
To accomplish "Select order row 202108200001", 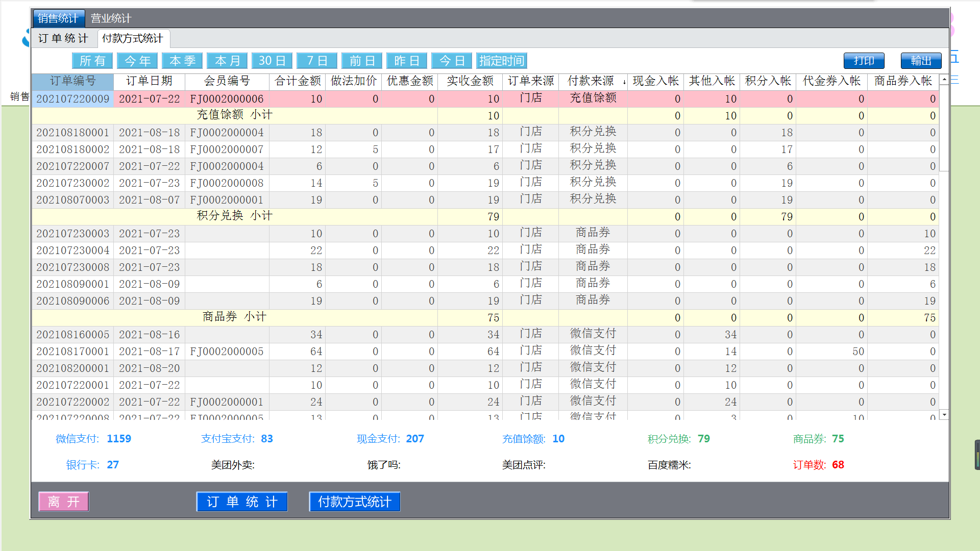I will [485, 368].
